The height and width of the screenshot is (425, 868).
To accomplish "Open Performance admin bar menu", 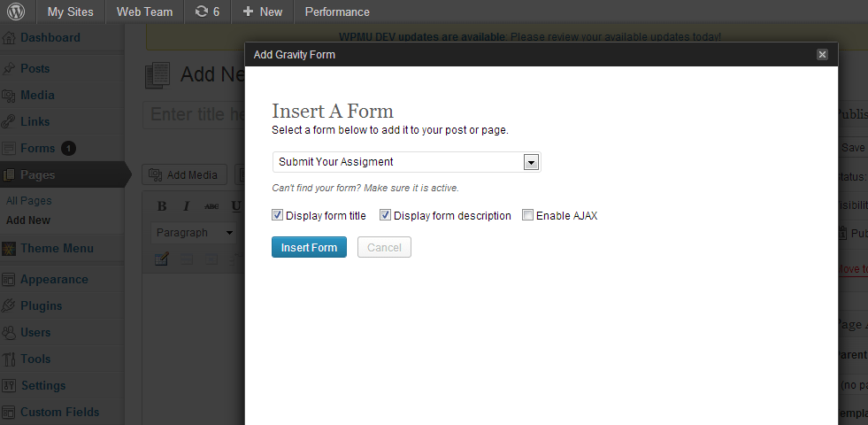I will (337, 12).
